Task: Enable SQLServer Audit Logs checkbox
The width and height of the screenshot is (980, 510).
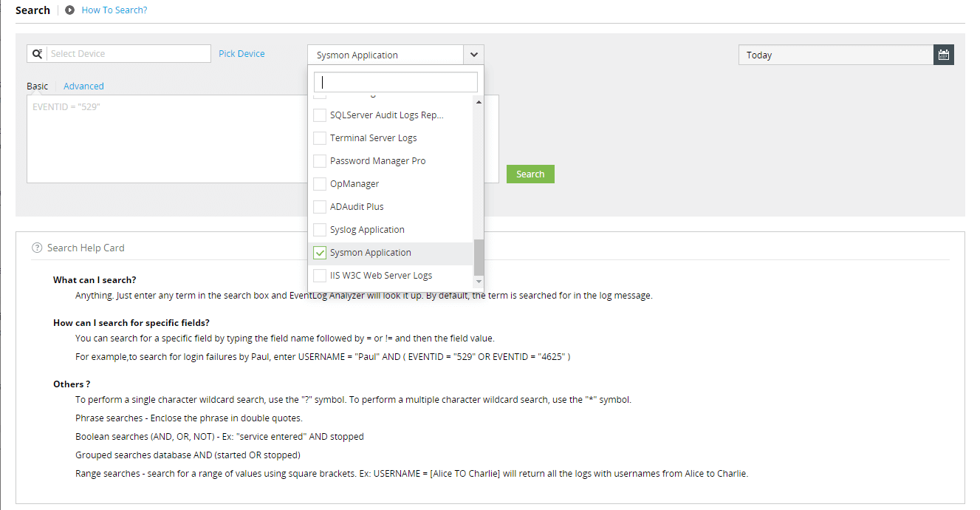Action: point(319,115)
